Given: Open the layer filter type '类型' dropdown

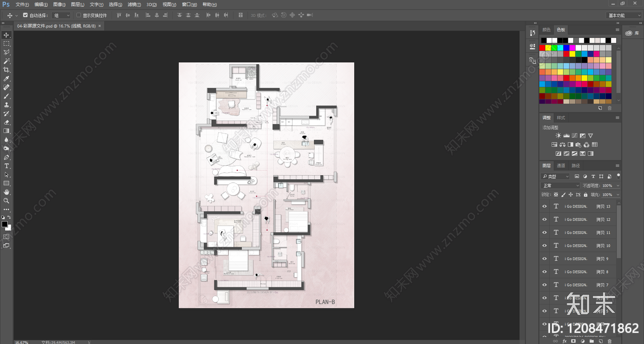Looking at the screenshot, I should click(555, 176).
